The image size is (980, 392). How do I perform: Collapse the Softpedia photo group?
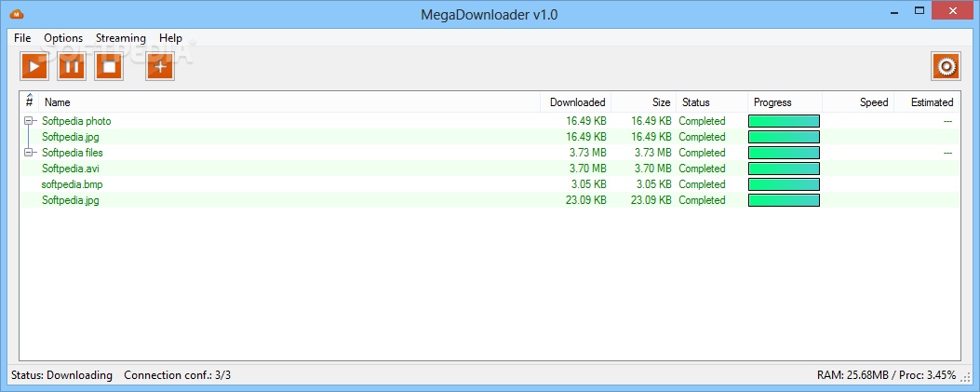point(28,121)
